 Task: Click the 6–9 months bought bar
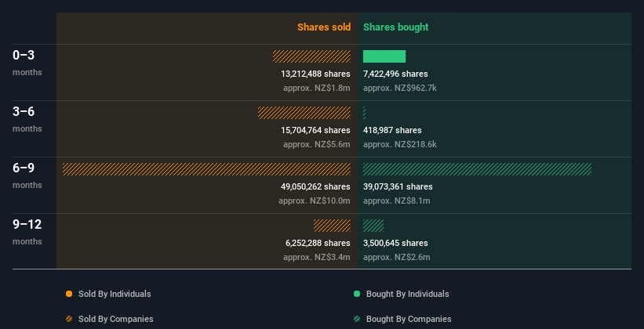[x=477, y=169]
